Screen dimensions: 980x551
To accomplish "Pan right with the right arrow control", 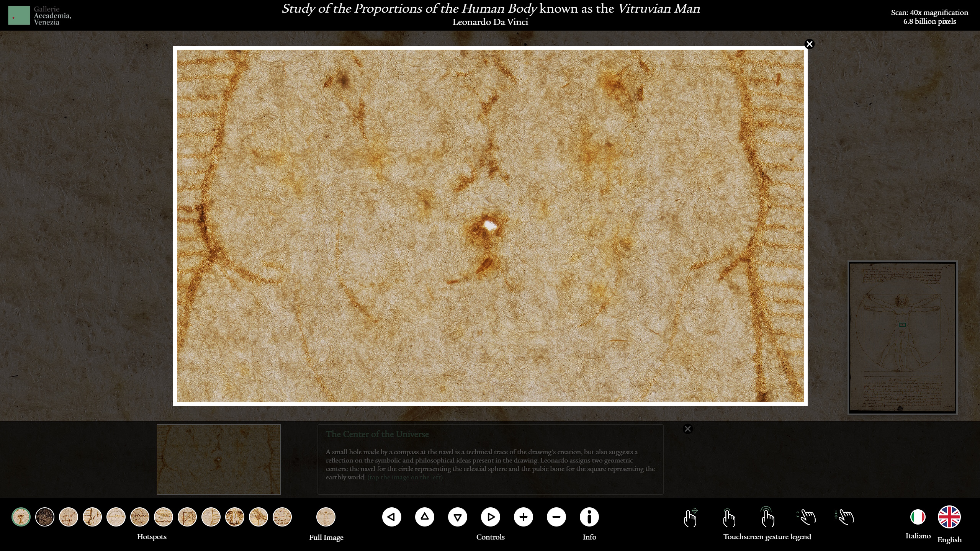I will 491,517.
